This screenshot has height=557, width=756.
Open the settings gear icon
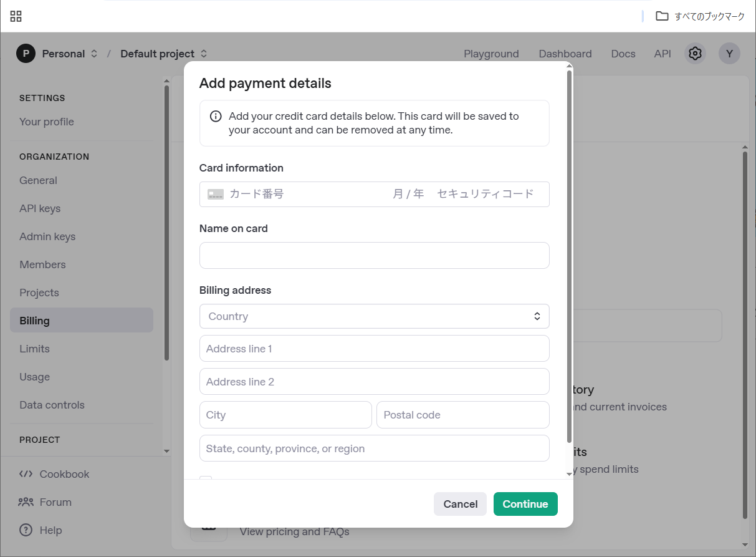click(694, 54)
